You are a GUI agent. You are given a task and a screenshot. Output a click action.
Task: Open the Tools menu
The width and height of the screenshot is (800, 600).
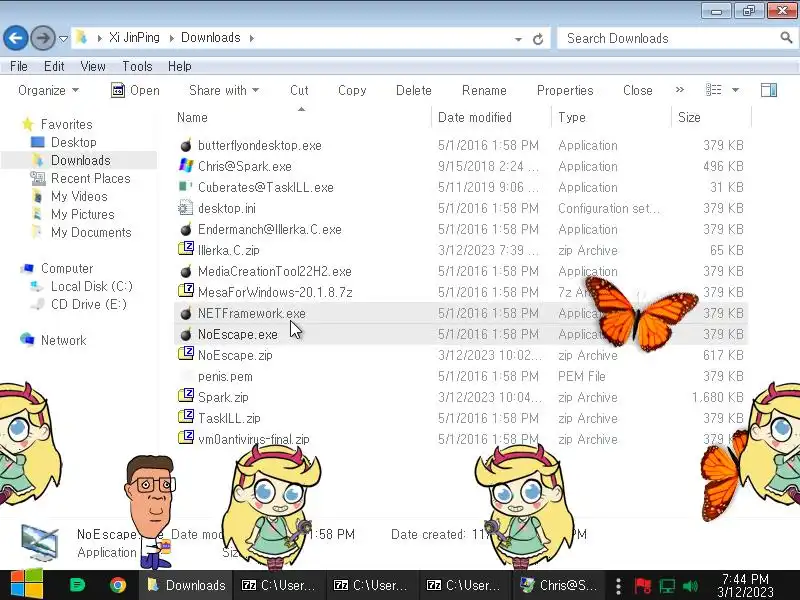click(137, 66)
